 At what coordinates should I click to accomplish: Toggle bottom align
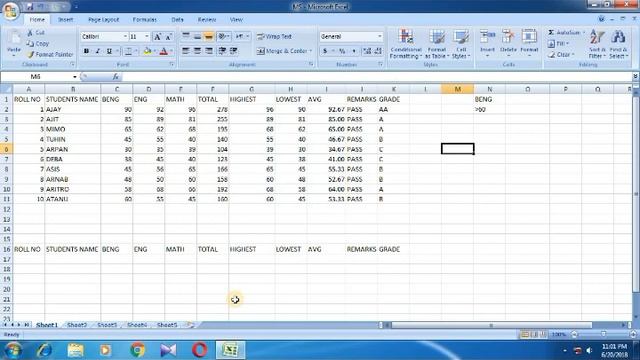(209, 37)
